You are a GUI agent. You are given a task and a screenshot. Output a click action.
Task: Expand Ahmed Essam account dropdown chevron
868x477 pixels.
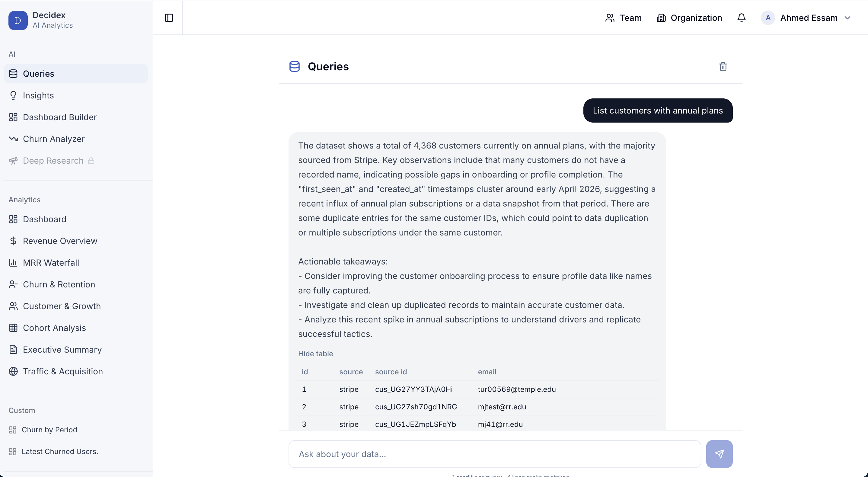pyautogui.click(x=847, y=18)
